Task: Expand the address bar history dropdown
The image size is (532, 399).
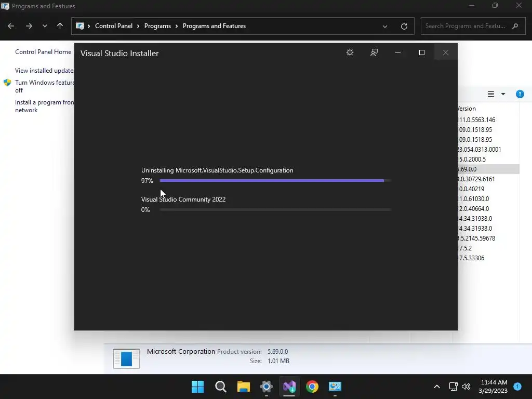Action: tap(385, 26)
